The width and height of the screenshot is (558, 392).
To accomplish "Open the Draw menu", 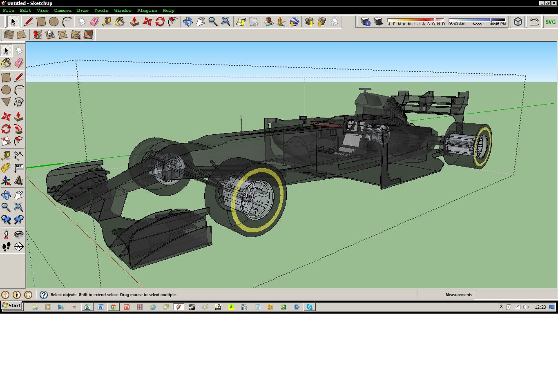I will click(x=83, y=10).
